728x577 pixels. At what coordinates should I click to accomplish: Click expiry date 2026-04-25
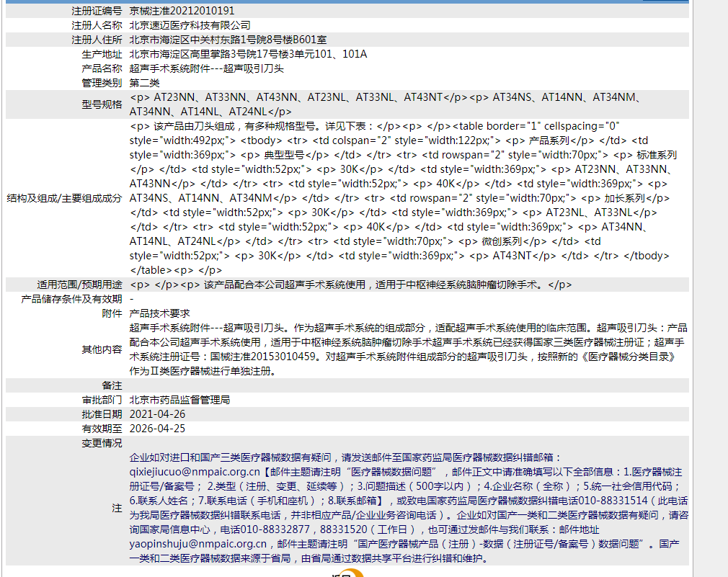click(x=157, y=429)
